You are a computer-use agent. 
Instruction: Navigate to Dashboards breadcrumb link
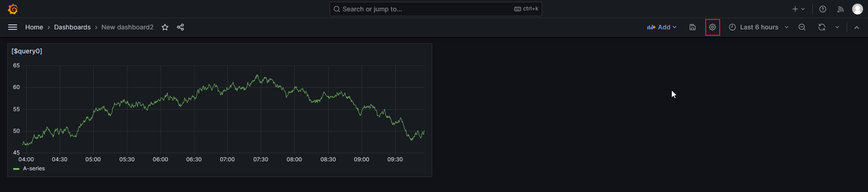(x=72, y=27)
